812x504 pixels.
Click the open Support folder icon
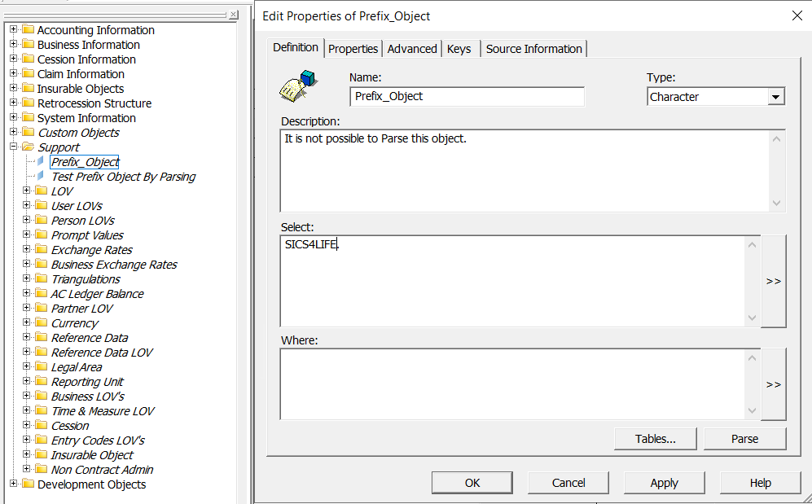(28, 147)
